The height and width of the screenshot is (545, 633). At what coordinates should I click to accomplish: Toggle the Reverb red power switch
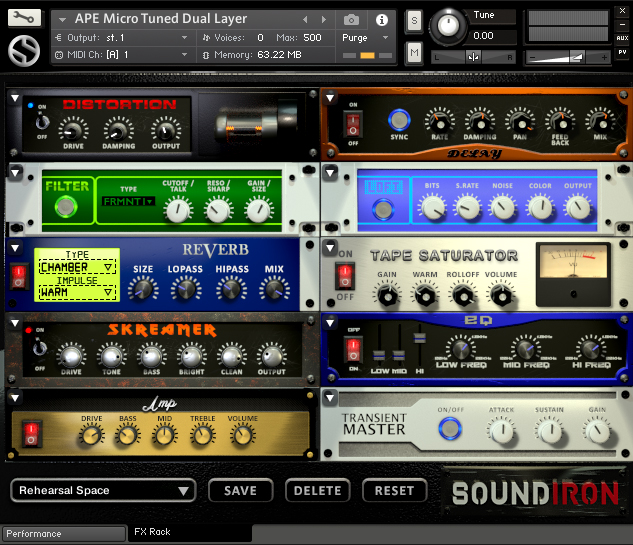pyautogui.click(x=19, y=277)
